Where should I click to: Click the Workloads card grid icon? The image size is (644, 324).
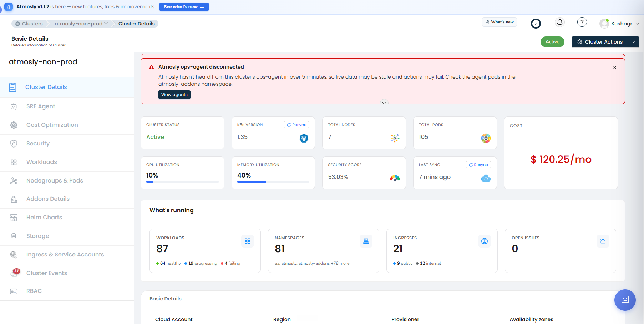248,241
